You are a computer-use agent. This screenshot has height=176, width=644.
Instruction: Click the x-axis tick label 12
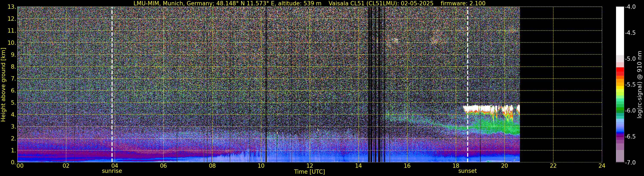point(310,166)
